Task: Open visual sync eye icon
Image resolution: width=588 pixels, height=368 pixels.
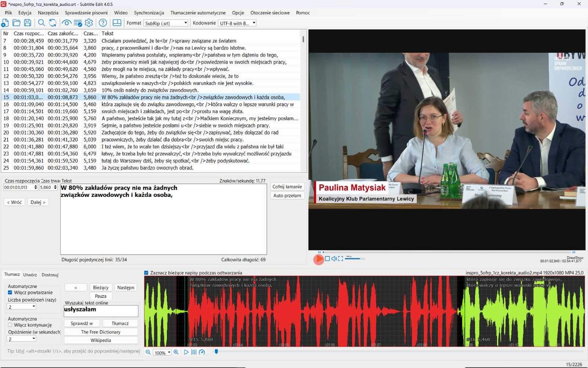Action: point(67,23)
